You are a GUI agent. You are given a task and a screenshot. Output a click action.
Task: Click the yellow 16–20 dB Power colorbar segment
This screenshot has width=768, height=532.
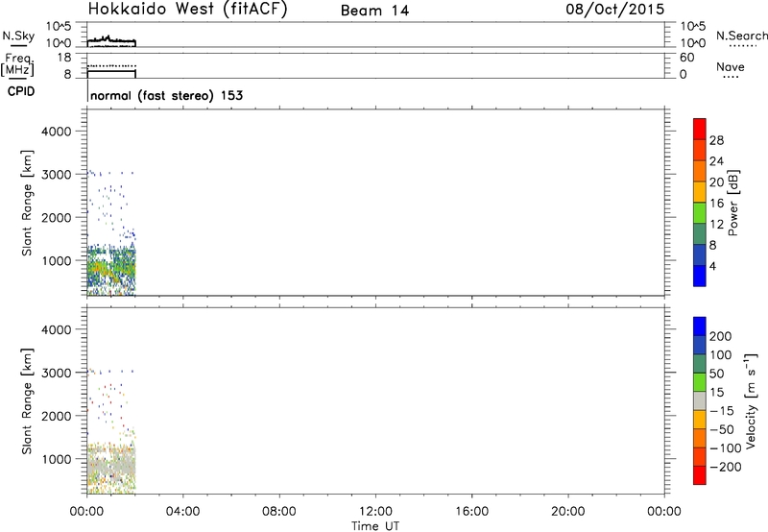point(700,192)
